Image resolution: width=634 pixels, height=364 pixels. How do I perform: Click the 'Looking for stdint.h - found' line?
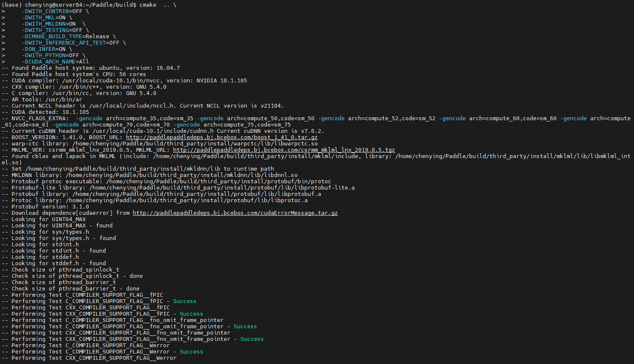click(54, 251)
